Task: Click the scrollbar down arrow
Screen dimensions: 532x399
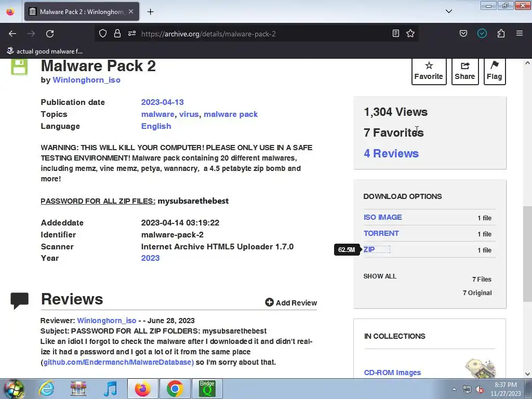Action: (x=527, y=374)
